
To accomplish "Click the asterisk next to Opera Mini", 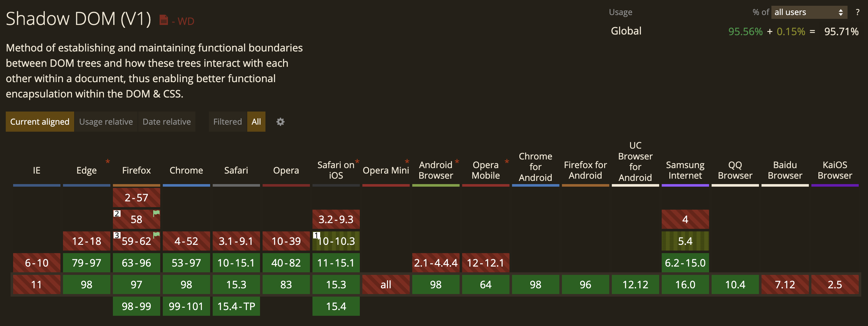I will 407,162.
